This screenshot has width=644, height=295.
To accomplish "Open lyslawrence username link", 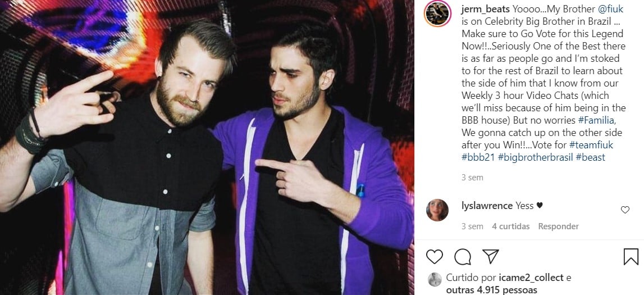I will click(487, 206).
